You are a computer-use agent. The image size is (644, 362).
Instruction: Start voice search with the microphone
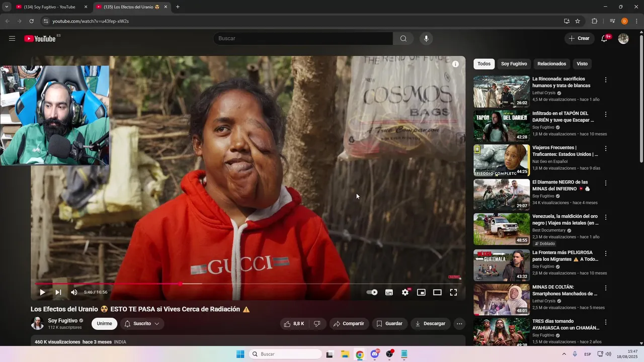pyautogui.click(x=426, y=39)
